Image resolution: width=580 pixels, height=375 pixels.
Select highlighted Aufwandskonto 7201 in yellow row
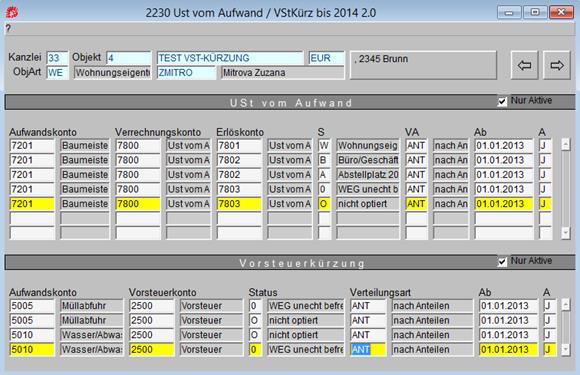32,204
